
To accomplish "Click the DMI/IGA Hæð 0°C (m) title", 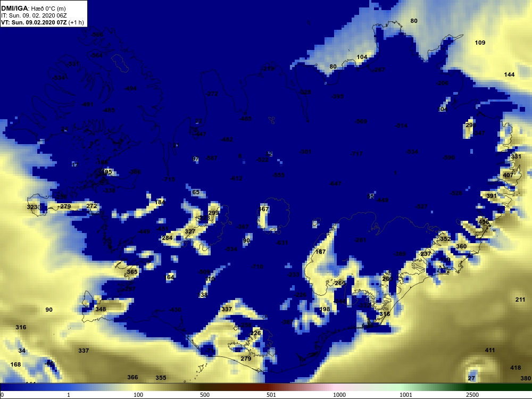I will [x=34, y=9].
